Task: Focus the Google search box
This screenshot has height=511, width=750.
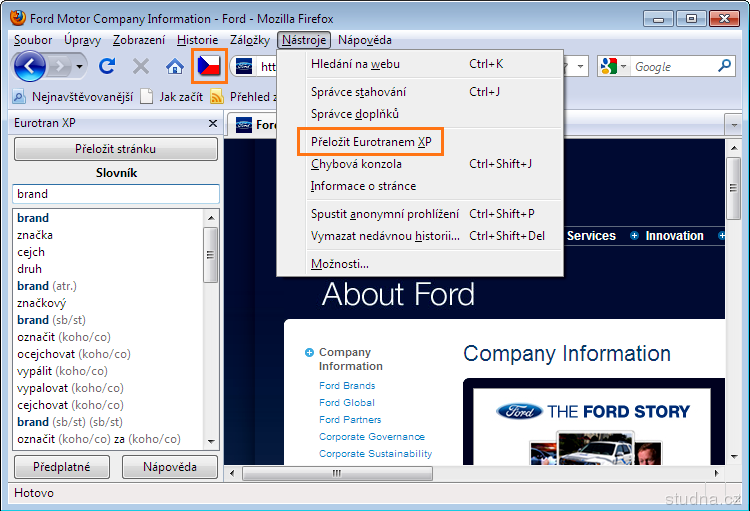Action: click(673, 67)
